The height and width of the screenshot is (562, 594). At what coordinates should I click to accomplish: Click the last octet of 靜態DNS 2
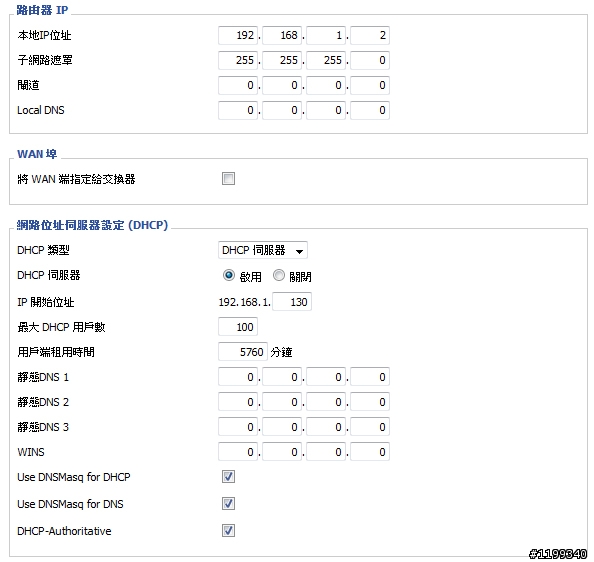click(x=370, y=402)
